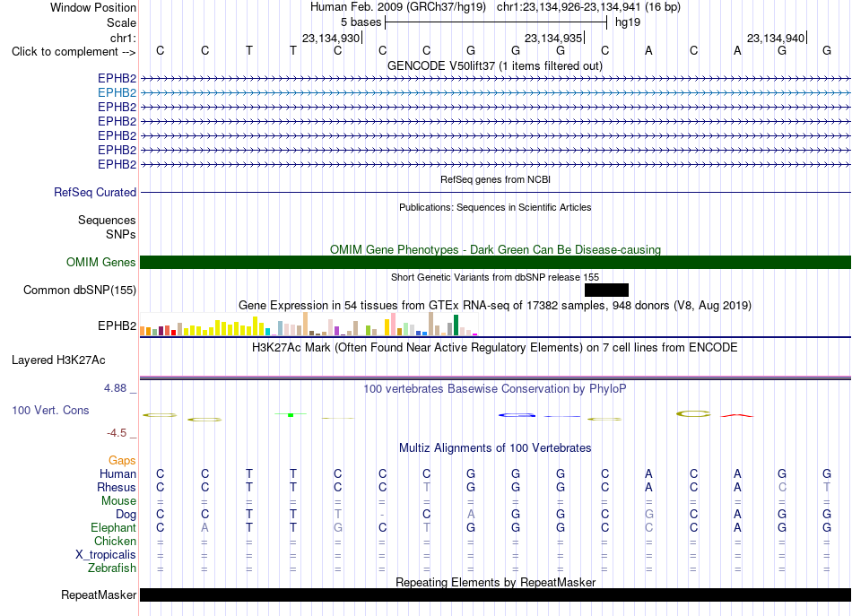Click the GTEx Gene Expression track title
The image size is (852, 616).
[495, 305]
